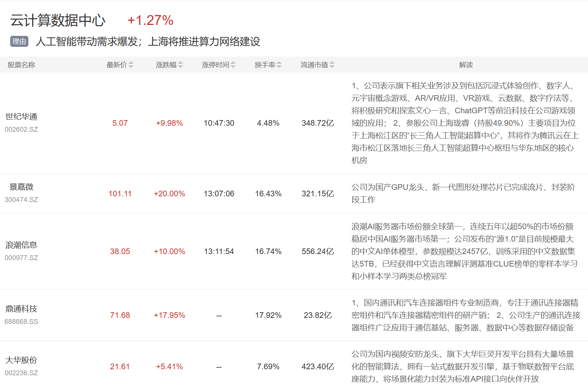Click the 股票名称 column header
Screen dimensions: 588x390
[21, 65]
